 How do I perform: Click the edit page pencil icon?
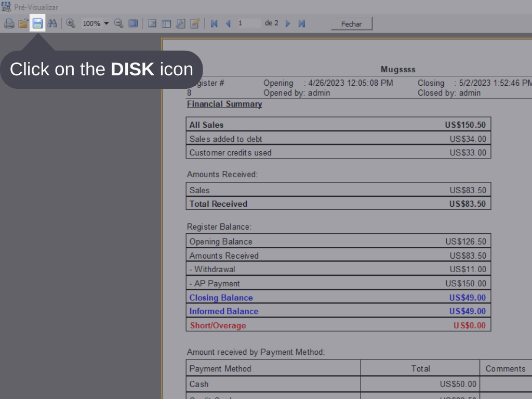click(195, 23)
